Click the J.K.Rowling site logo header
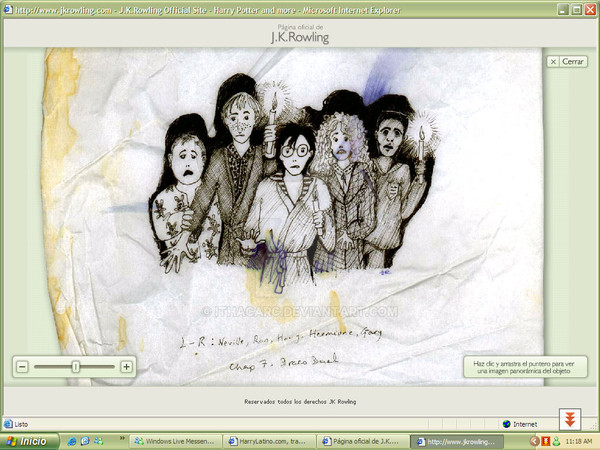This screenshot has width=600, height=450. pos(300,34)
